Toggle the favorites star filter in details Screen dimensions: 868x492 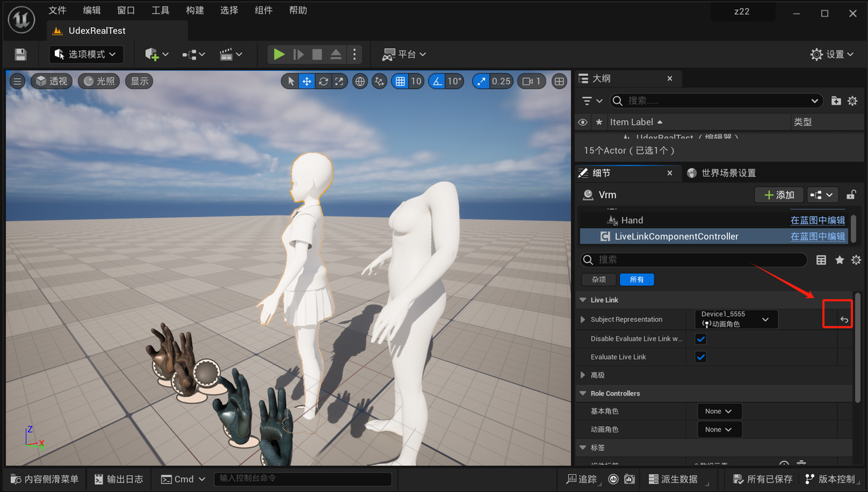click(x=840, y=260)
